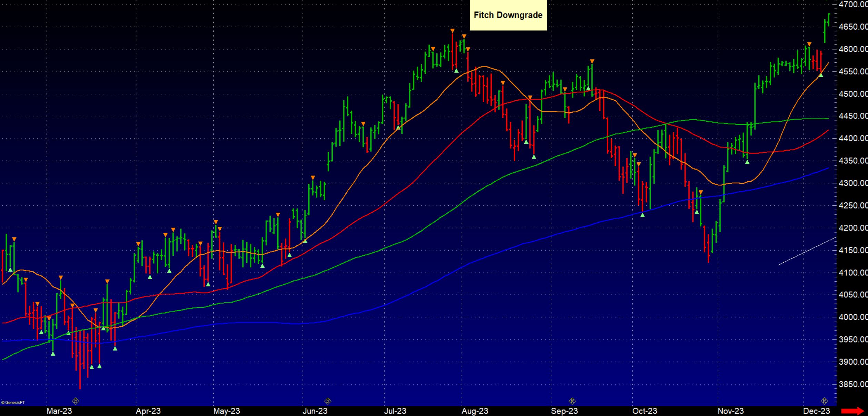Click the orange pivot-high triangle at the July peak

452,31
